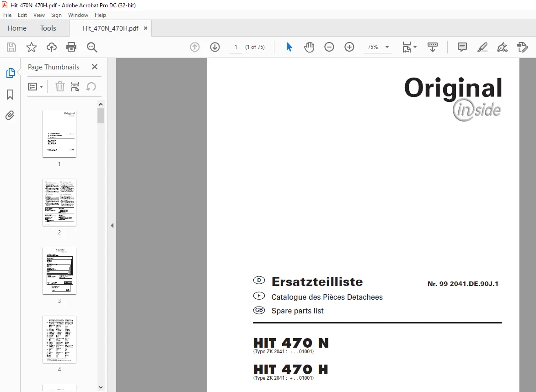Select page 3 thumbnail
The width and height of the screenshot is (536, 392).
coord(59,271)
